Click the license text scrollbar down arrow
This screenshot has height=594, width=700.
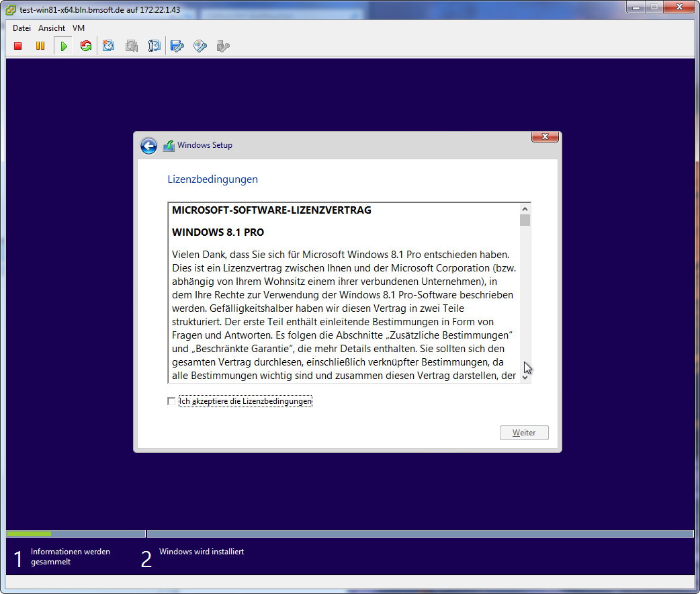pos(525,378)
